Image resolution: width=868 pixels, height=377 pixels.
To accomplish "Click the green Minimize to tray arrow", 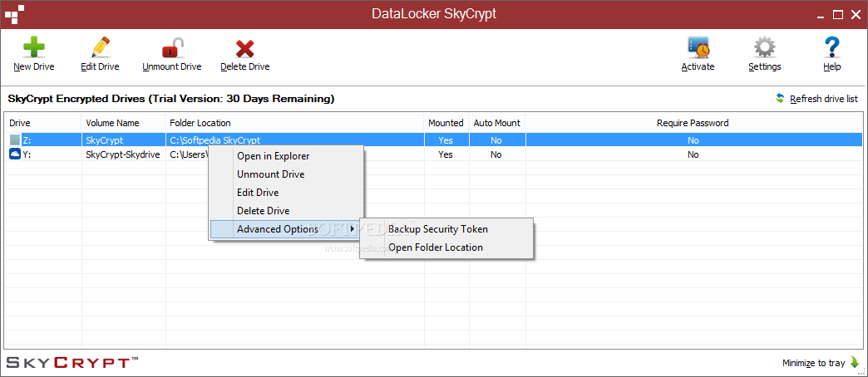I will tap(855, 363).
